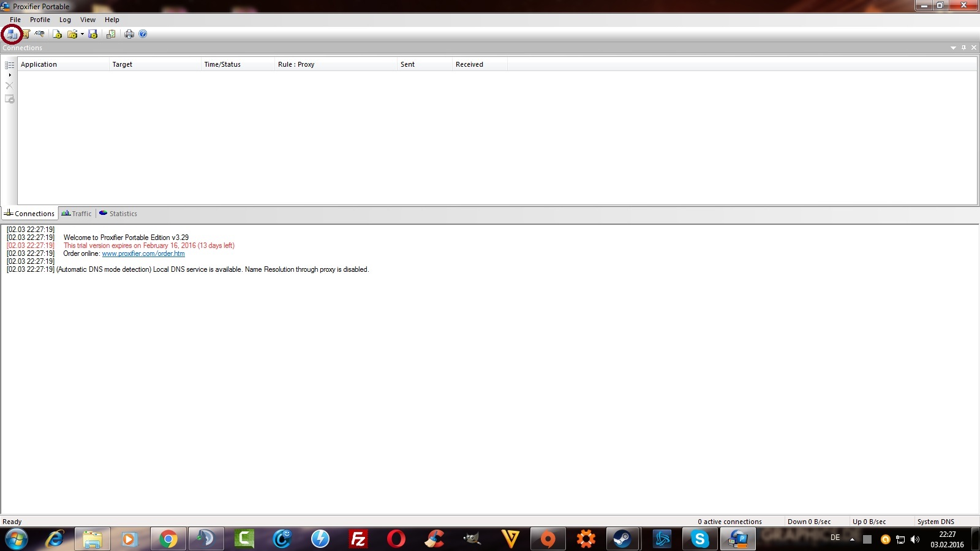Screen dimensions: 980x551
Task: Open profile folder toolbar icon
Action: [x=72, y=34]
